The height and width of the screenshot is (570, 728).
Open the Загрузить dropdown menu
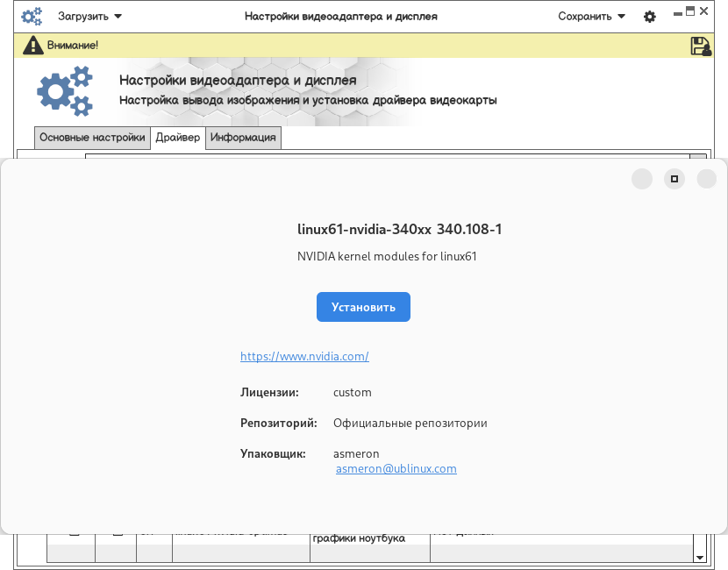89,17
